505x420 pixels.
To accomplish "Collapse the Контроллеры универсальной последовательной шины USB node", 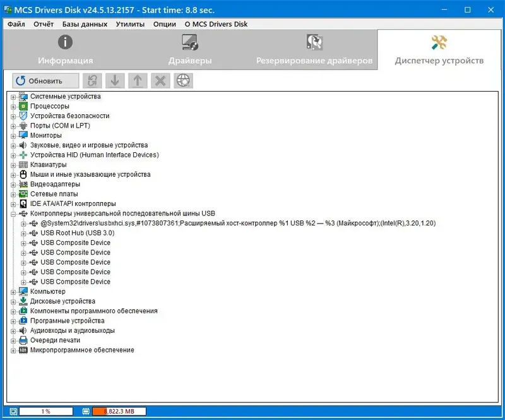I will 13,213.
